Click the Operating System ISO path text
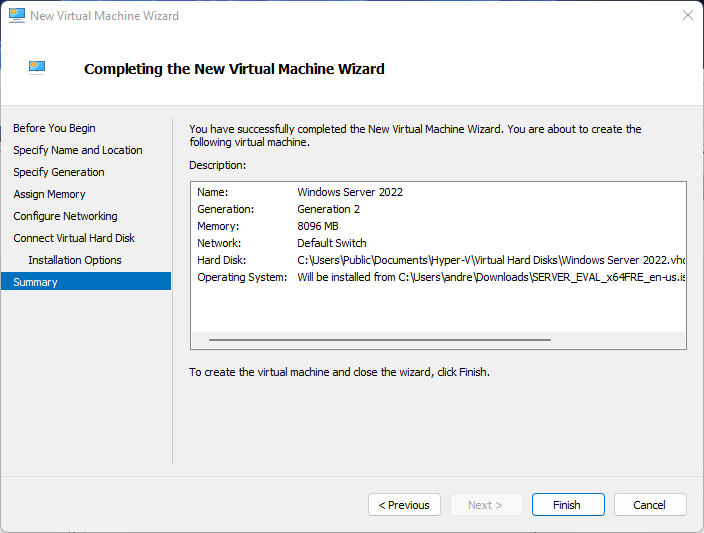The image size is (704, 533). 491,278
